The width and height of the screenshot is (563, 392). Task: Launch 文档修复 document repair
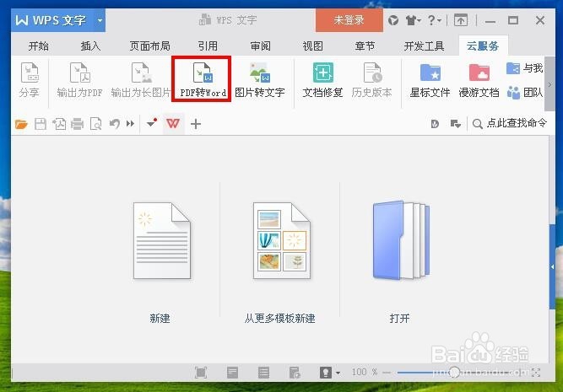(x=322, y=79)
